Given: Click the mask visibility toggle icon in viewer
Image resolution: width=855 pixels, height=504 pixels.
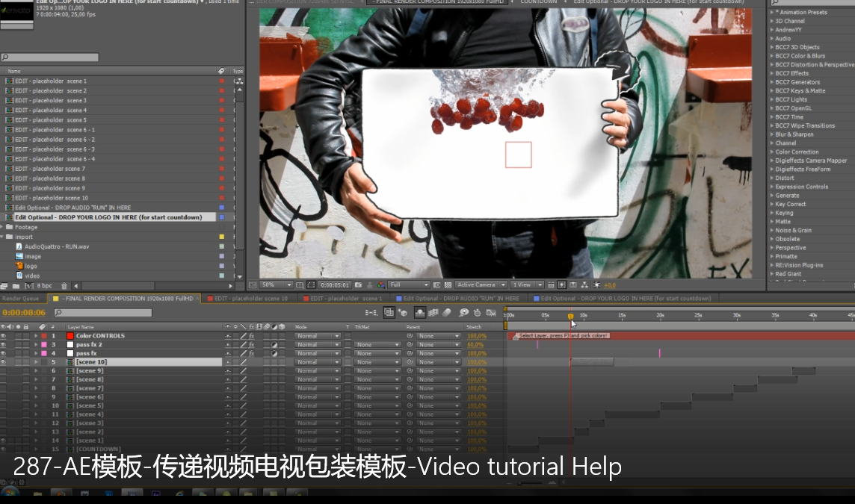Looking at the screenshot, I should coord(311,285).
